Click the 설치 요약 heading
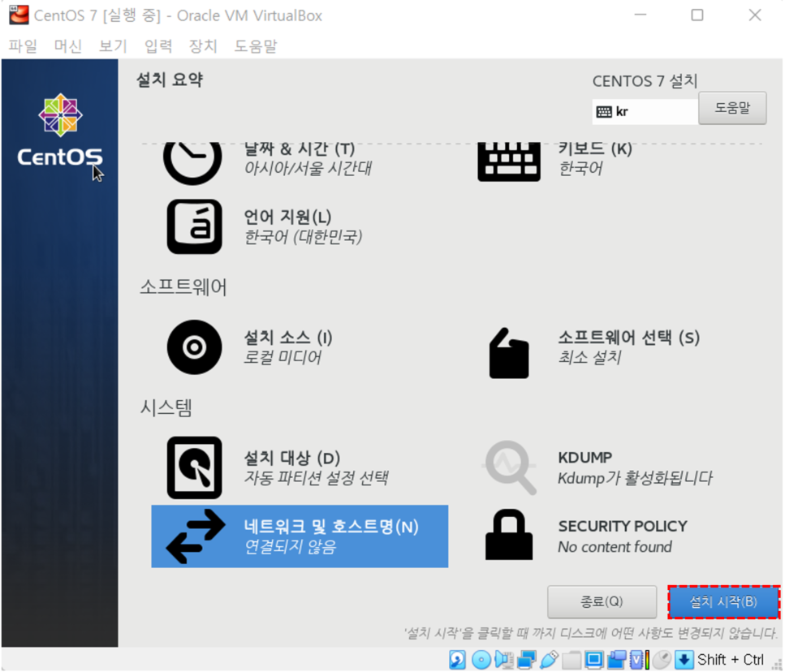This screenshot has width=785, height=672. pyautogui.click(x=170, y=79)
